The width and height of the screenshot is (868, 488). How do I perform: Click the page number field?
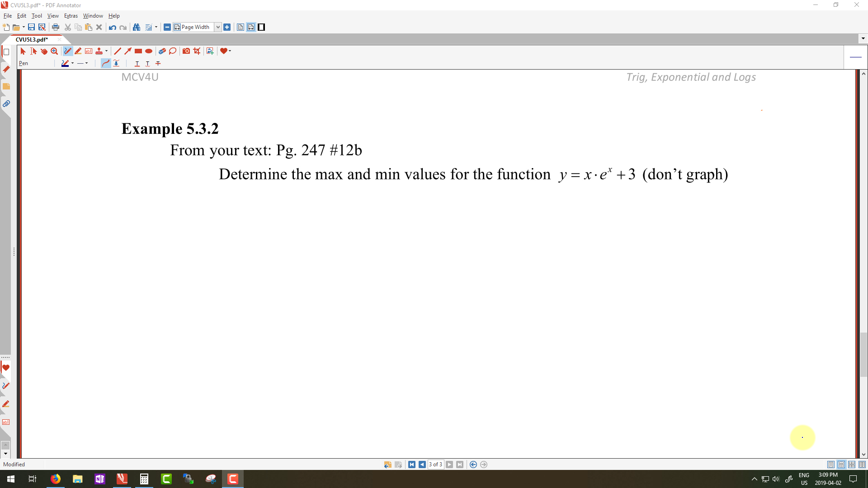[435, 465]
